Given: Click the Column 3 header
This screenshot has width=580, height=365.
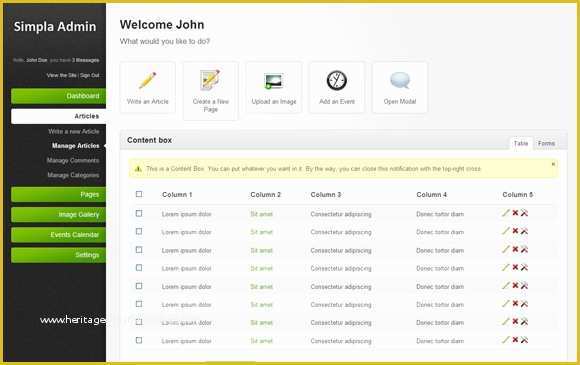Looking at the screenshot, I should [x=326, y=195].
